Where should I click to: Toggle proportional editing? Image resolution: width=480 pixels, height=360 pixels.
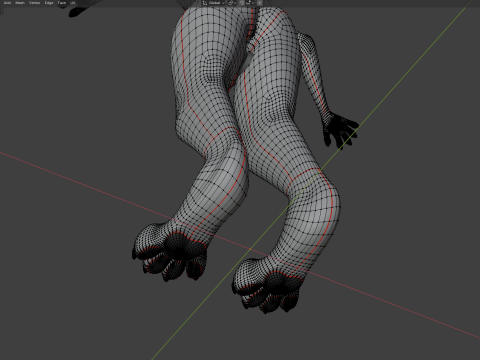[259, 3]
